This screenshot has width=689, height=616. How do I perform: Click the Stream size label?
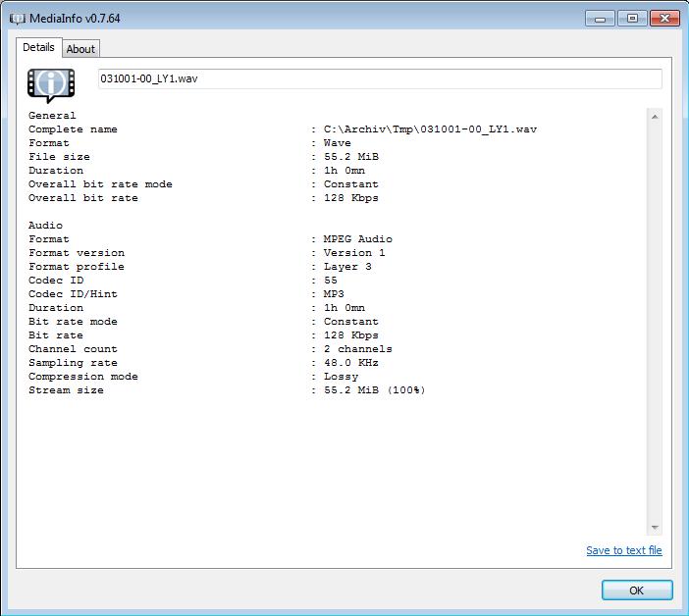66,389
